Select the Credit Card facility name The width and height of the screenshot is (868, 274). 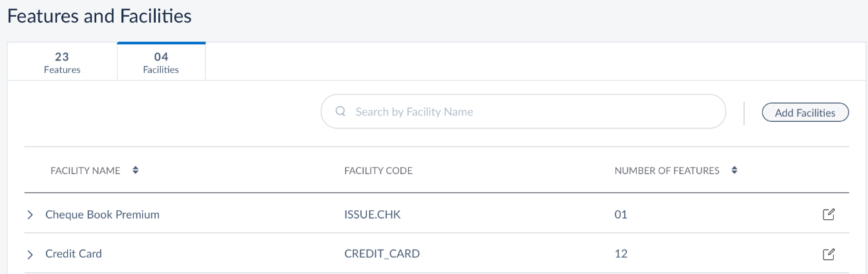[74, 254]
